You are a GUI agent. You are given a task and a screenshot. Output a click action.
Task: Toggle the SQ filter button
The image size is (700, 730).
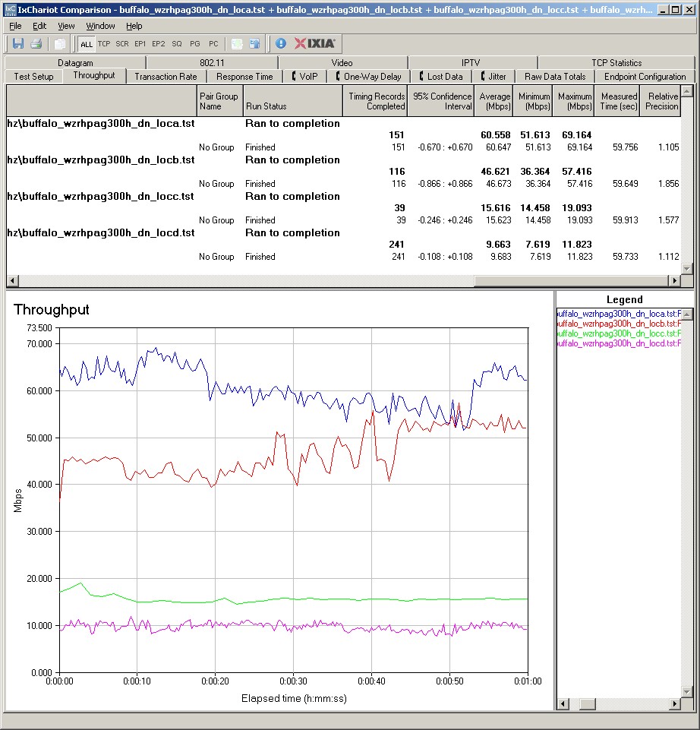177,44
